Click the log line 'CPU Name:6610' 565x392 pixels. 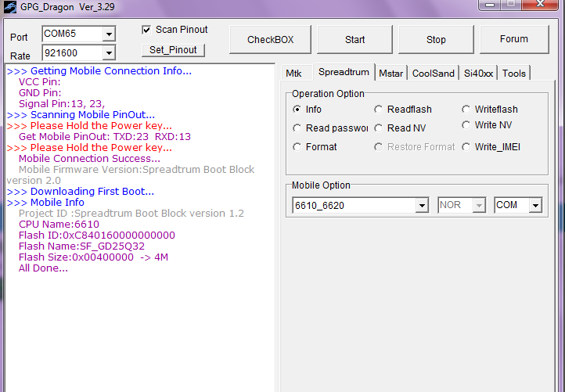[x=59, y=224]
